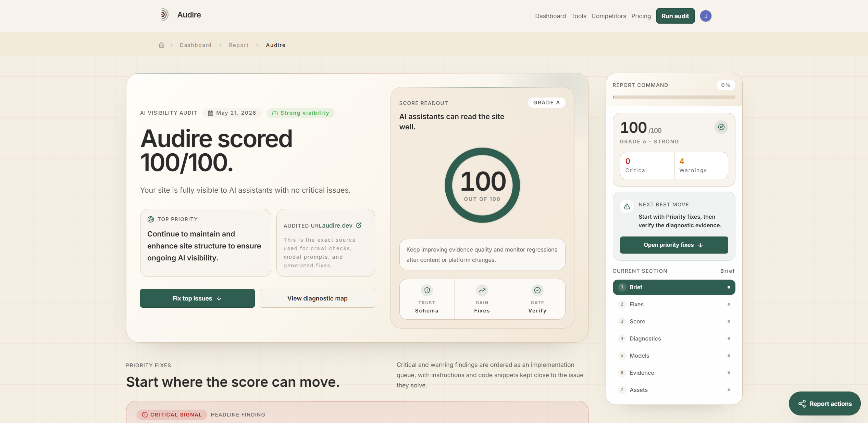Viewport: 868px width, 423px height.
Task: Navigate to Report breadcrumb
Action: pos(239,45)
